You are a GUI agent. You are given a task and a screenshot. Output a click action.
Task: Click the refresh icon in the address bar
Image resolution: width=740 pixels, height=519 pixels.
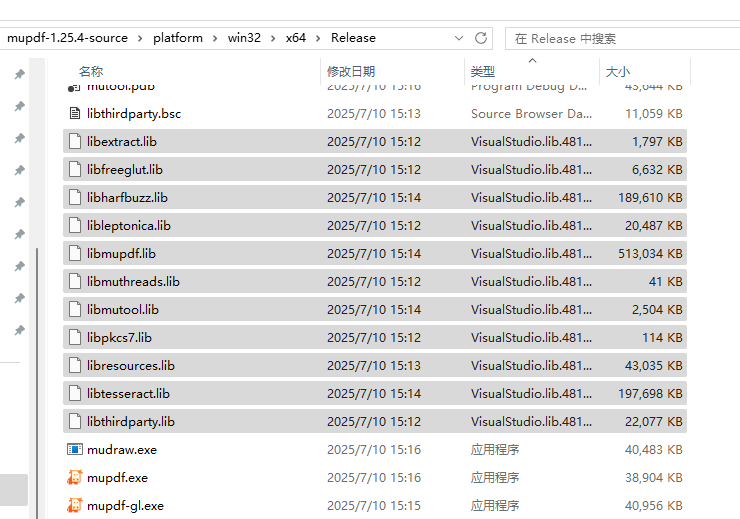click(x=480, y=38)
